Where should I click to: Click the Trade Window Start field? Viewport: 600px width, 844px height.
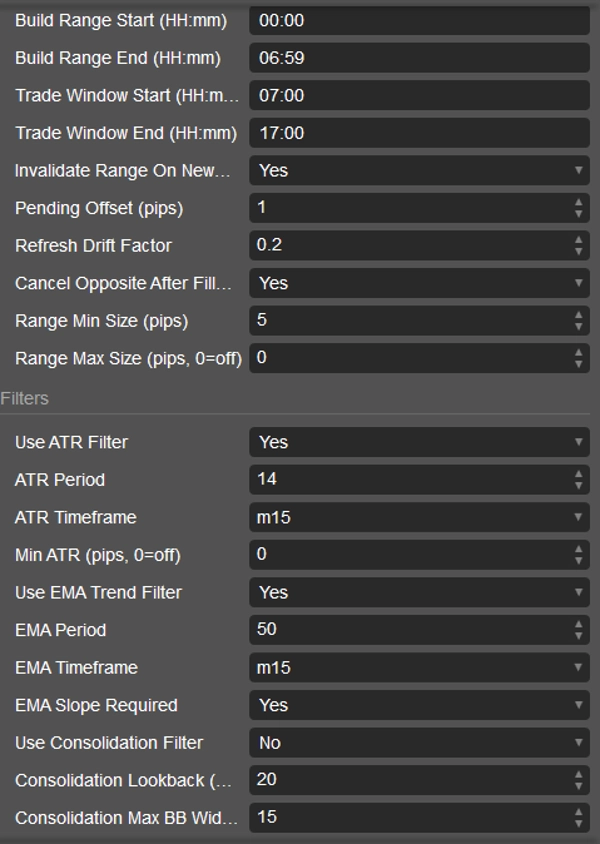click(x=418, y=96)
